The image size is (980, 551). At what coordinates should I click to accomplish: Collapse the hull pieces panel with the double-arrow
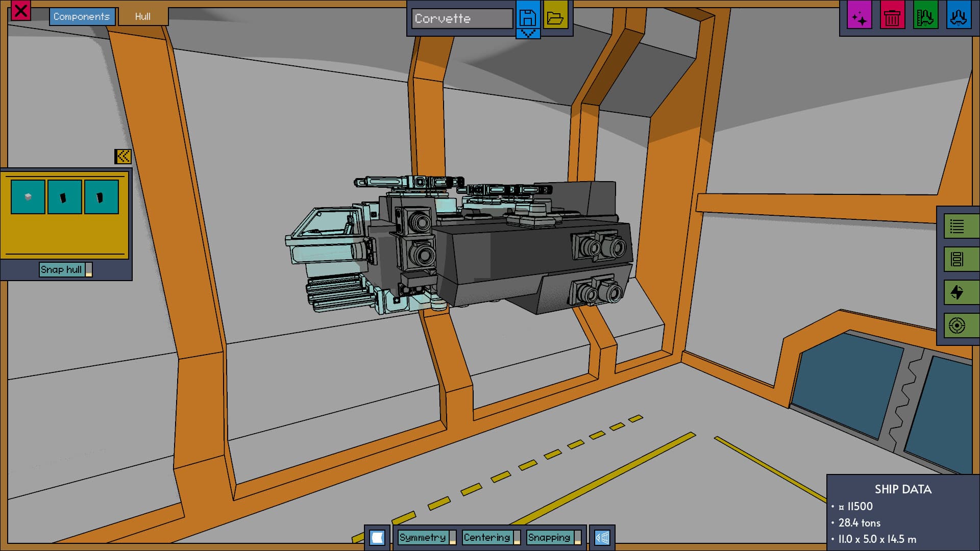(123, 157)
